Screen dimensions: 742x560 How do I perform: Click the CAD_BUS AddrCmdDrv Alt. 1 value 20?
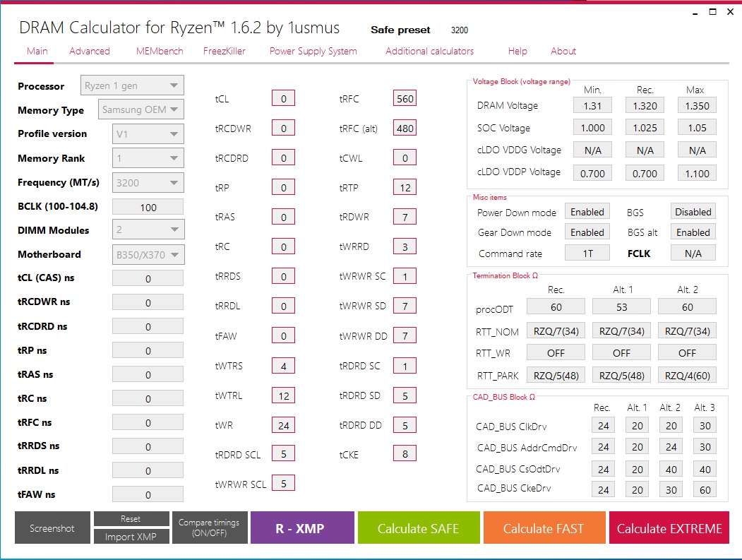[638, 446]
